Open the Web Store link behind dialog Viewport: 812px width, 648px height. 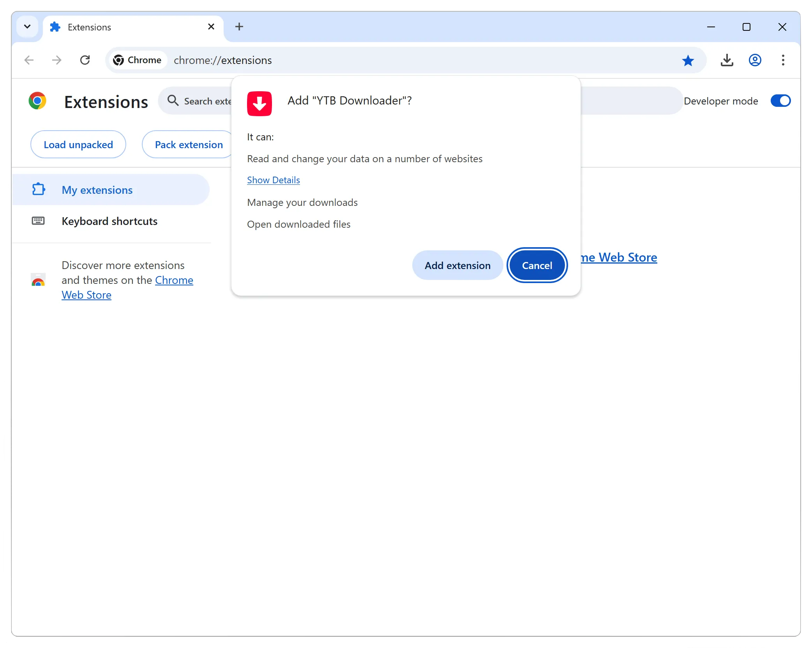click(619, 258)
